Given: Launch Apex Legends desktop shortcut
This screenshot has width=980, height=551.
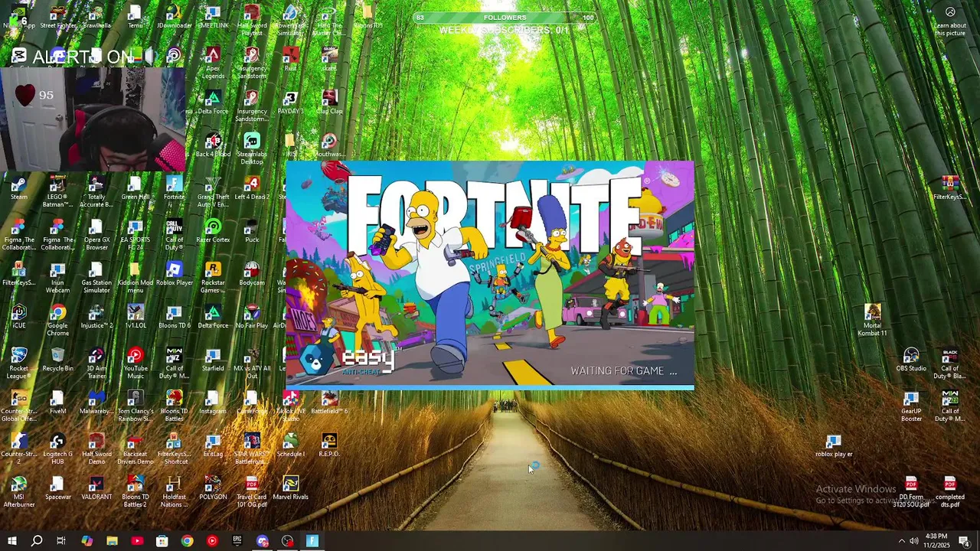Looking at the screenshot, I should click(213, 64).
